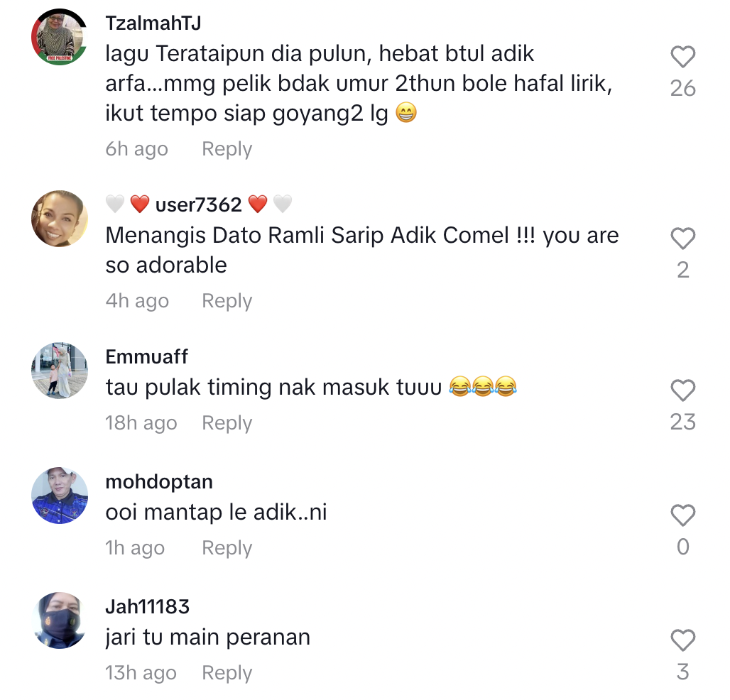Screen dimensions: 730x700
Task: Open mohdoptan's profile picture
Action: click(x=60, y=496)
